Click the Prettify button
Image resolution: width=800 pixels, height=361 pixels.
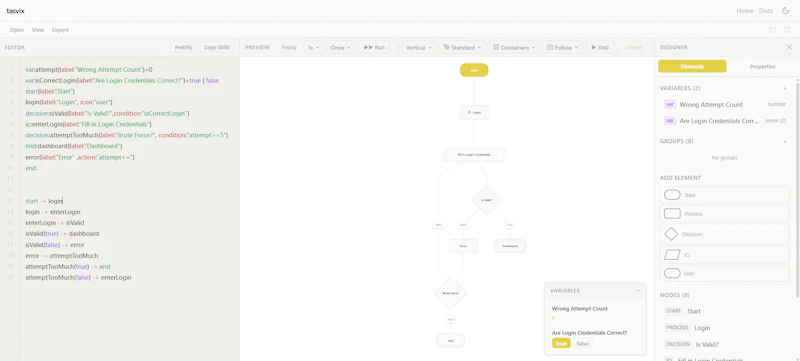click(184, 47)
